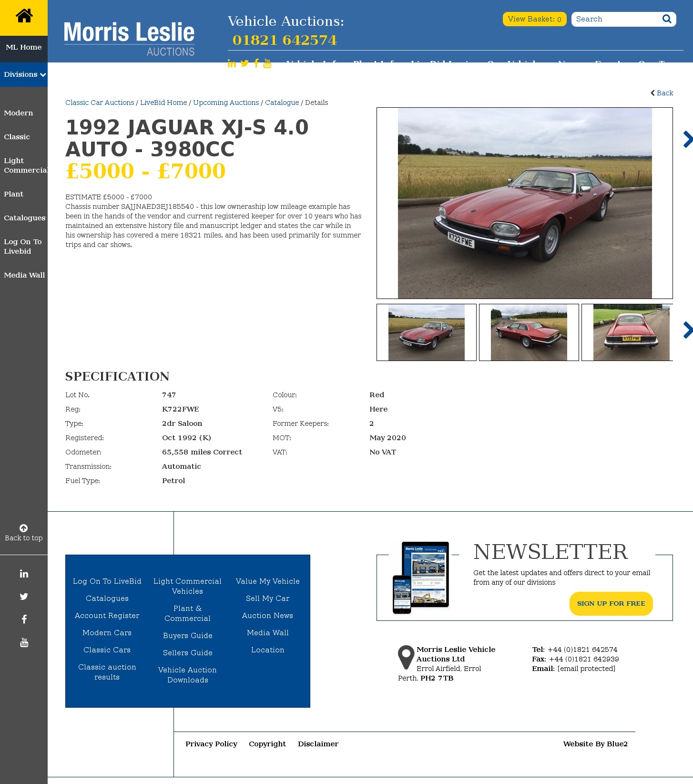Click next arrow beside thumbnail strip
The image size is (693, 784).
687,330
